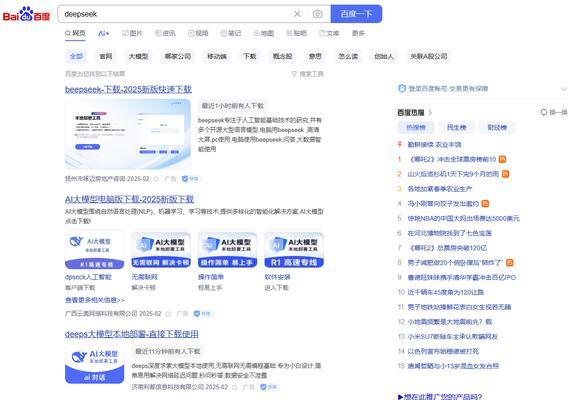585x400 pixels.
Task: Select the 网页 tab
Action: point(75,33)
